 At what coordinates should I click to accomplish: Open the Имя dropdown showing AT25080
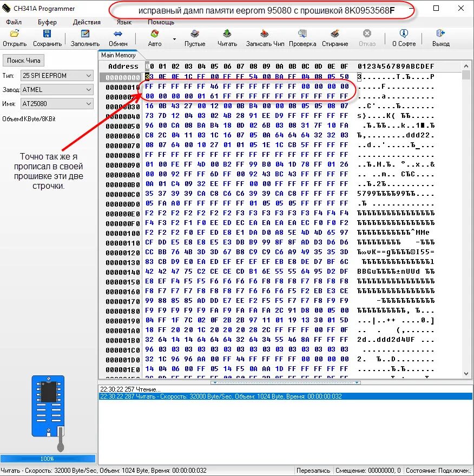pos(57,103)
